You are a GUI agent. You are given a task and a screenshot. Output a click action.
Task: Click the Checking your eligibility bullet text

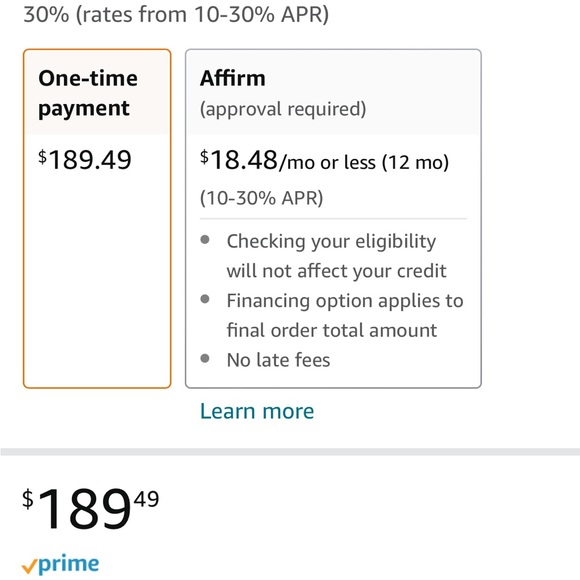(337, 256)
